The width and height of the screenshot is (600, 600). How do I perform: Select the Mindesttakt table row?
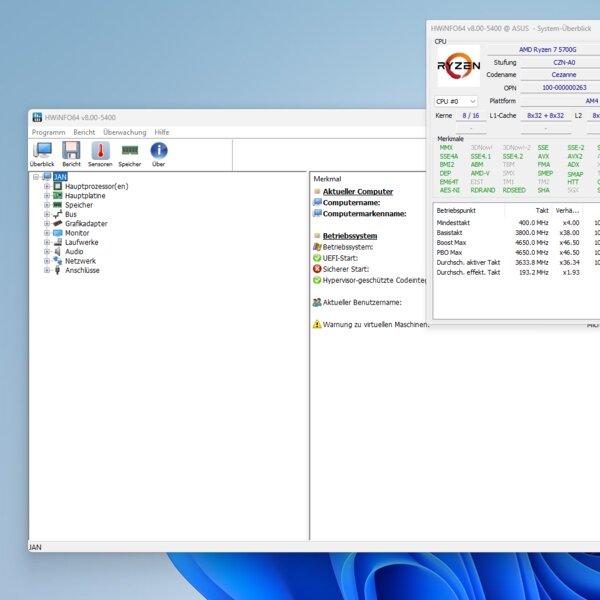point(517,223)
